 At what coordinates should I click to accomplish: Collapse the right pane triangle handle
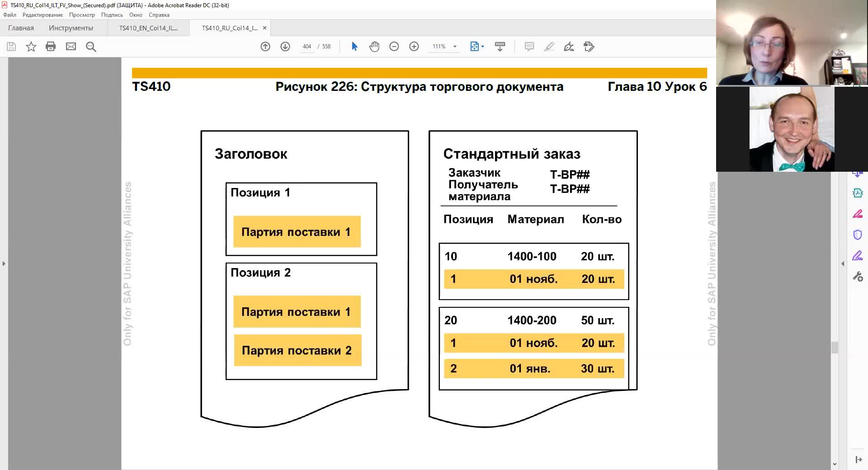coord(843,263)
